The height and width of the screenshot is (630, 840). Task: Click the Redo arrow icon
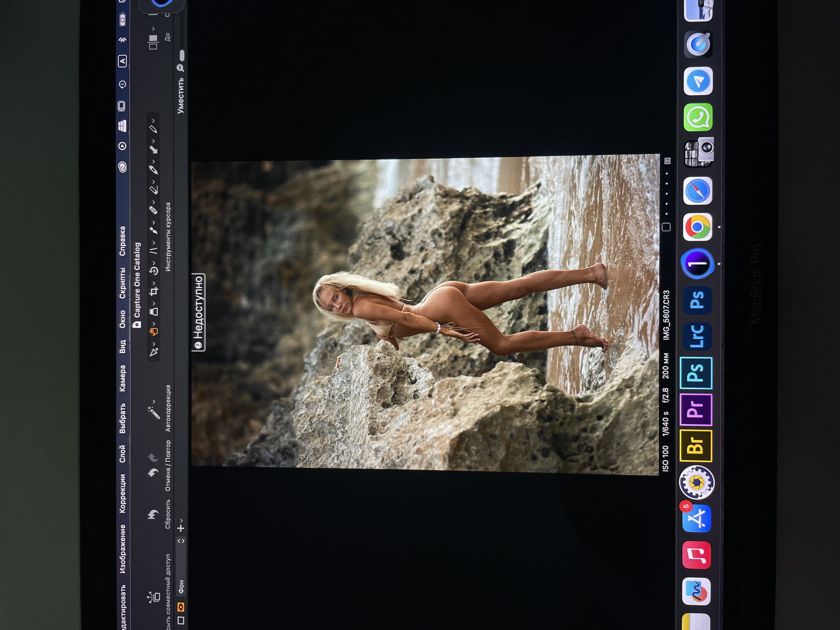pos(153,458)
